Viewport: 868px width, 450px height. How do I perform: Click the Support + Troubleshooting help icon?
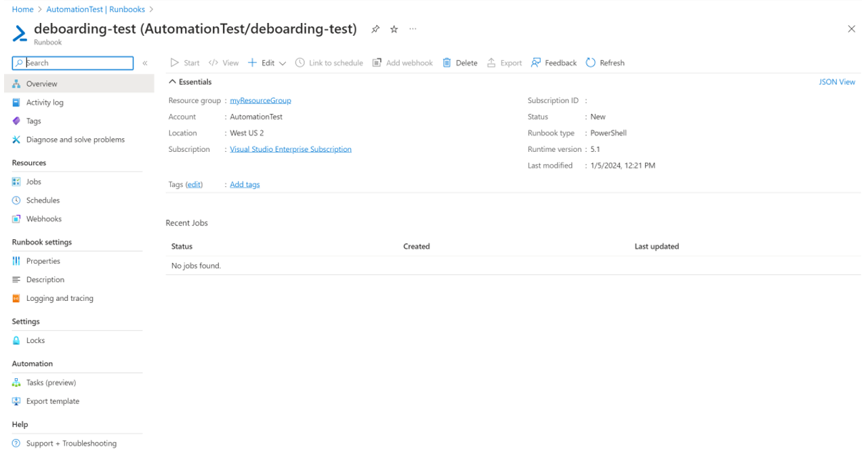coord(16,443)
